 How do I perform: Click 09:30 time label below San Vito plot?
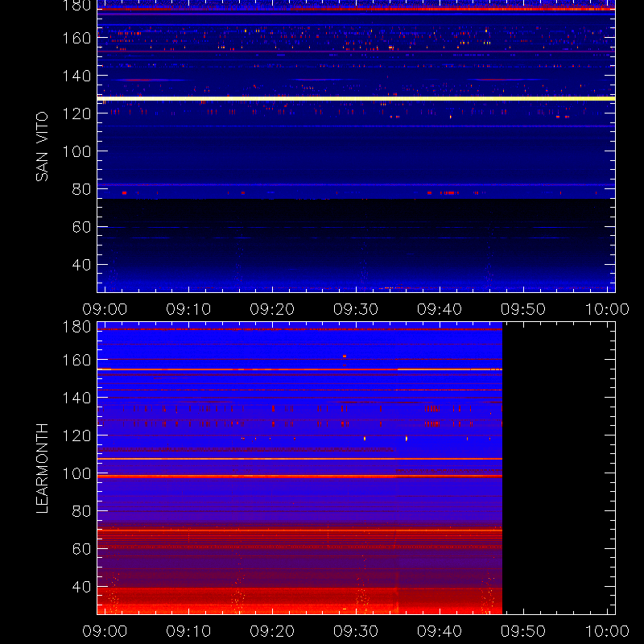click(x=356, y=309)
